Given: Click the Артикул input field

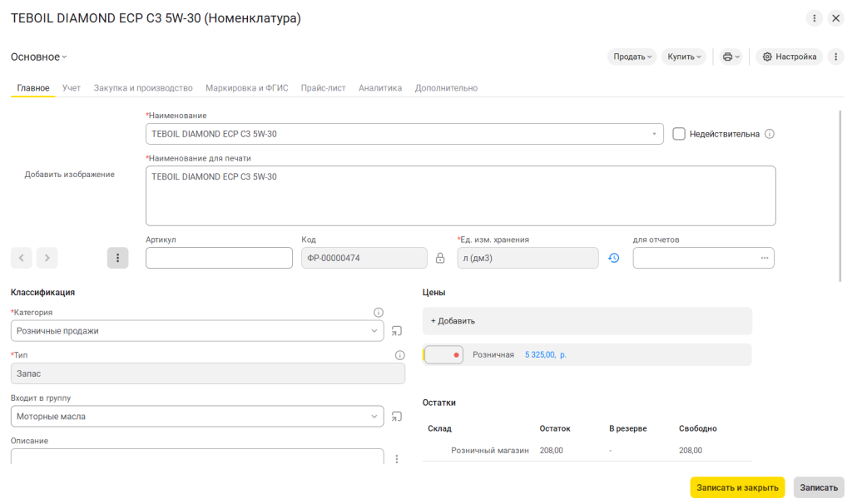Looking at the screenshot, I should pos(219,258).
